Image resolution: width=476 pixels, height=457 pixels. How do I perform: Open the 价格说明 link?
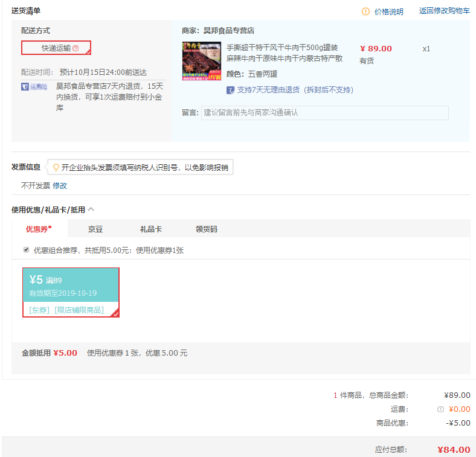pyautogui.click(x=388, y=11)
